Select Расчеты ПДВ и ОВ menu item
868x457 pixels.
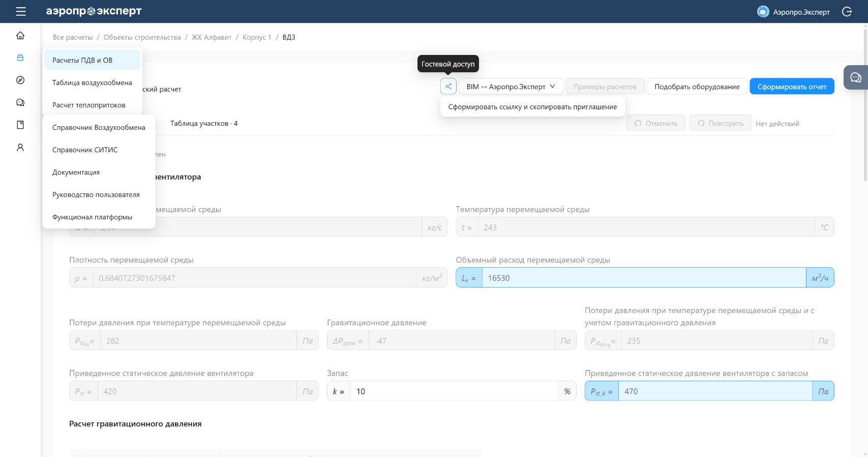pos(92,60)
